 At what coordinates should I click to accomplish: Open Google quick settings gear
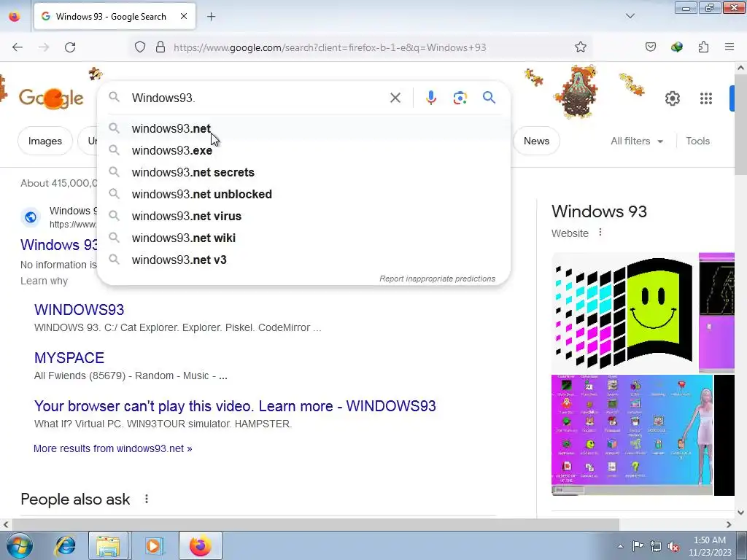672,98
